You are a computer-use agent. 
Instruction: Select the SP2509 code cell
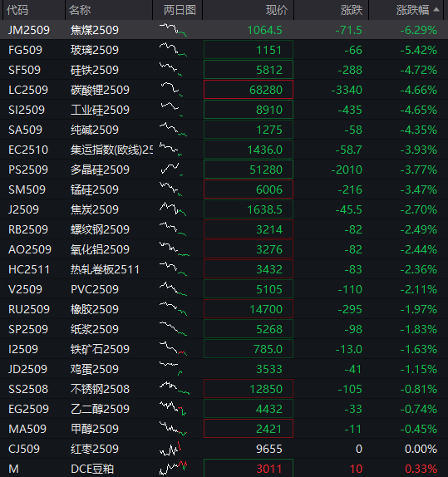point(28,329)
